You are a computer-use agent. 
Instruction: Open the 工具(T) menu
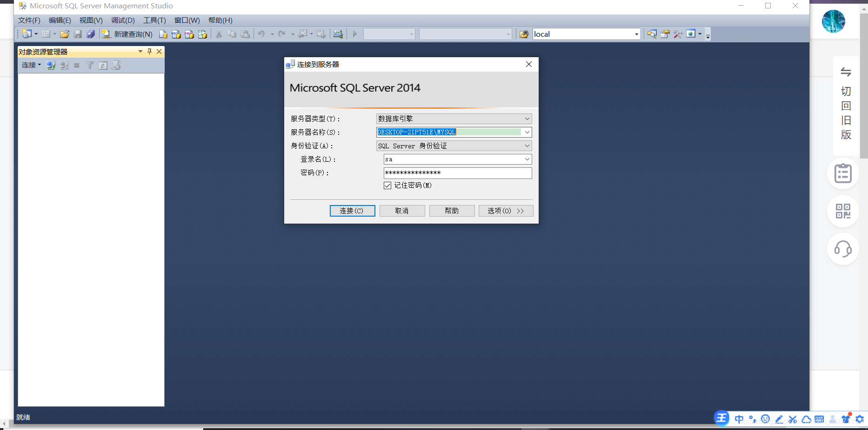point(154,20)
